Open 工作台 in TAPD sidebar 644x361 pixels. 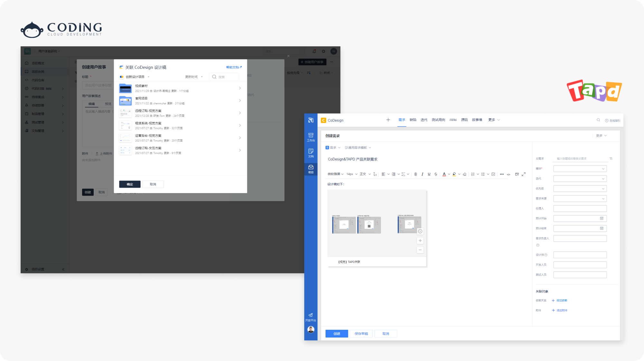click(x=311, y=137)
